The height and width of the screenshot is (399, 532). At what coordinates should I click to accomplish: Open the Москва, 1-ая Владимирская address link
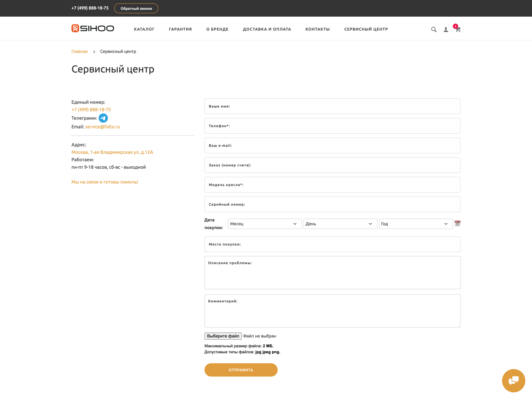[x=112, y=152]
